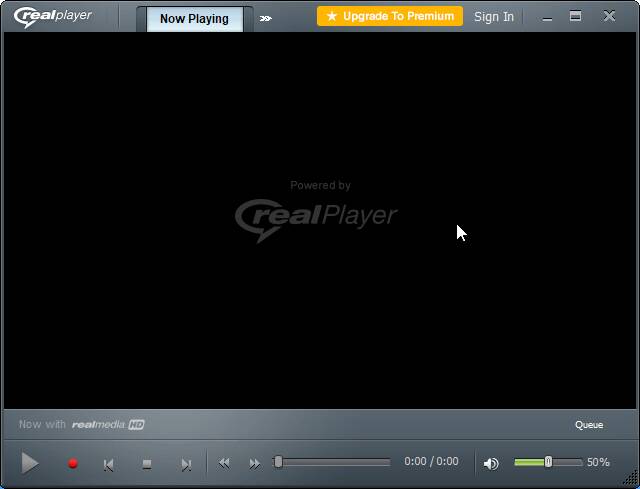
Task: Click the 0:00 / 0:00 time display
Action: [x=431, y=461]
